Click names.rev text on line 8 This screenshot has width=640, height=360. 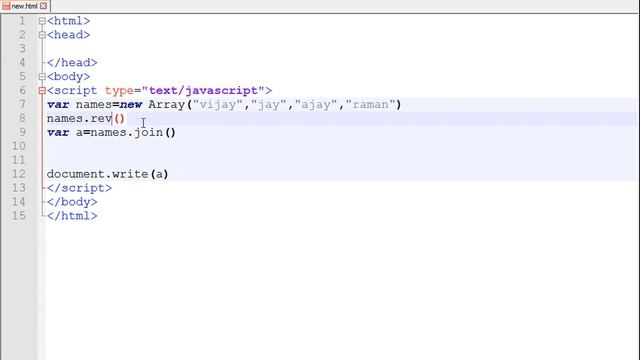pyautogui.click(x=79, y=118)
